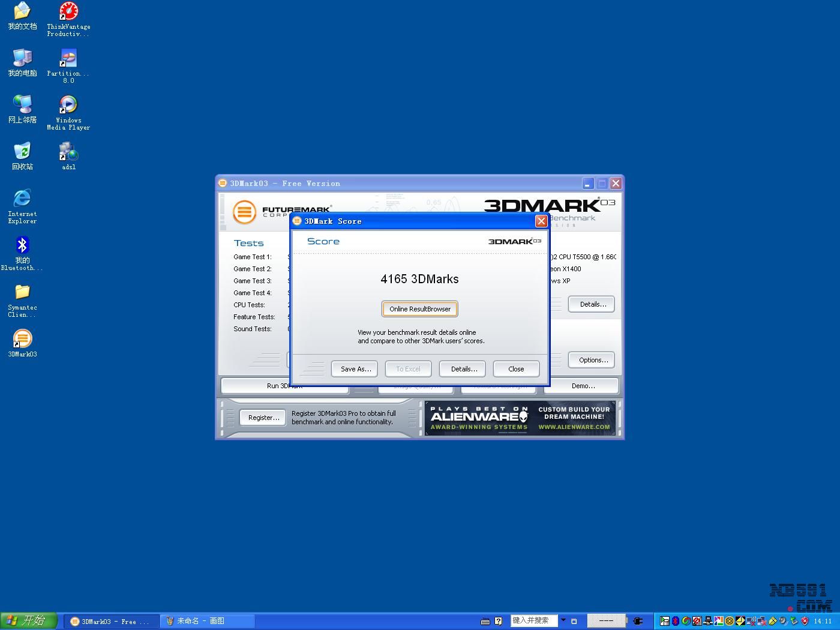Viewport: 840px width, 630px height.
Task: Click the Run 3DMark button
Action: 284,386
